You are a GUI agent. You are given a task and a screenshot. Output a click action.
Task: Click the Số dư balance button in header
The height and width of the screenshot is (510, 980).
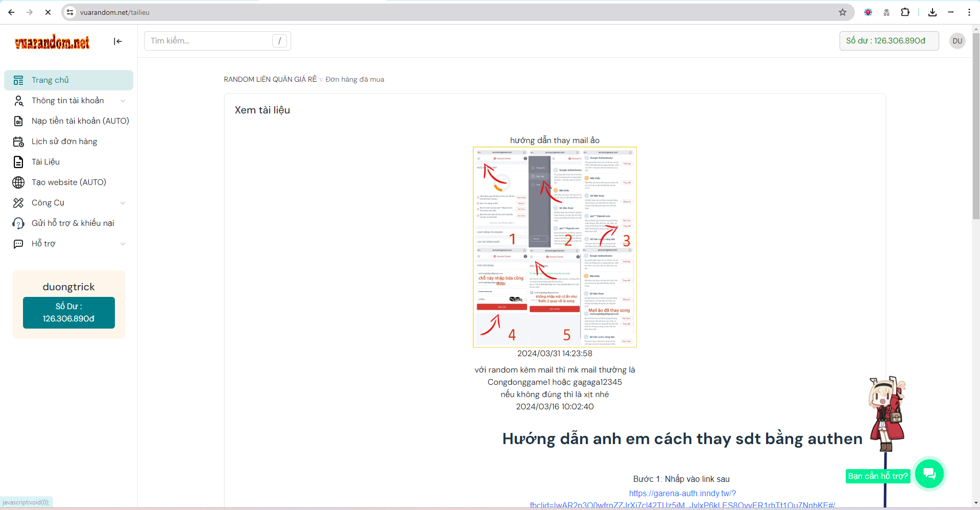(x=889, y=41)
